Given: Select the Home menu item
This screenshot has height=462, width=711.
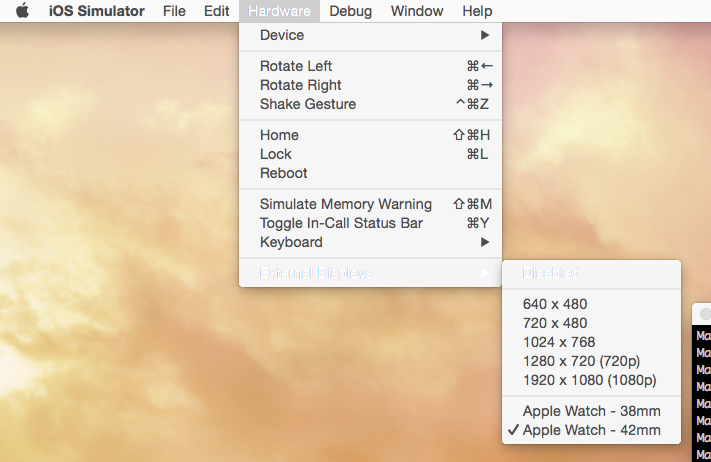Looking at the screenshot, I should click(370, 135).
